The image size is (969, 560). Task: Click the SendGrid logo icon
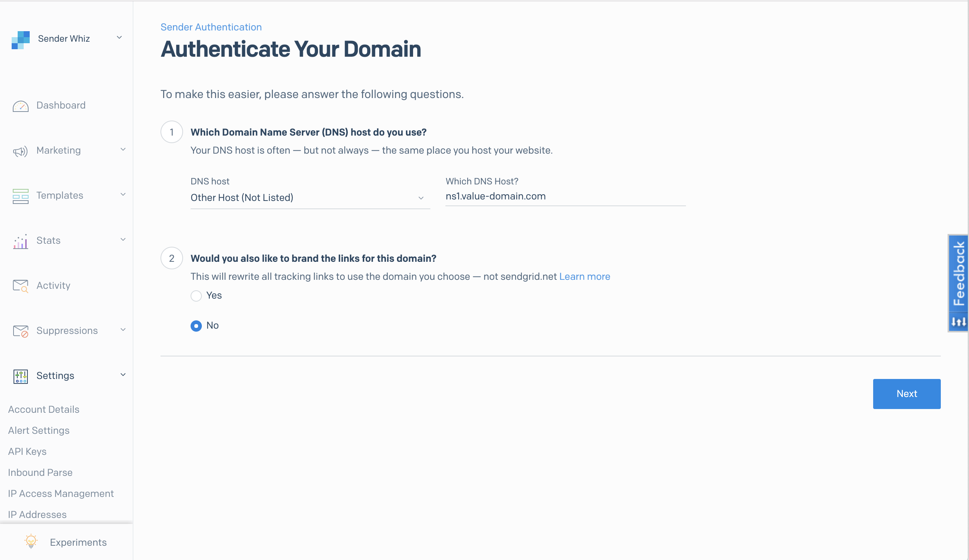(x=20, y=40)
